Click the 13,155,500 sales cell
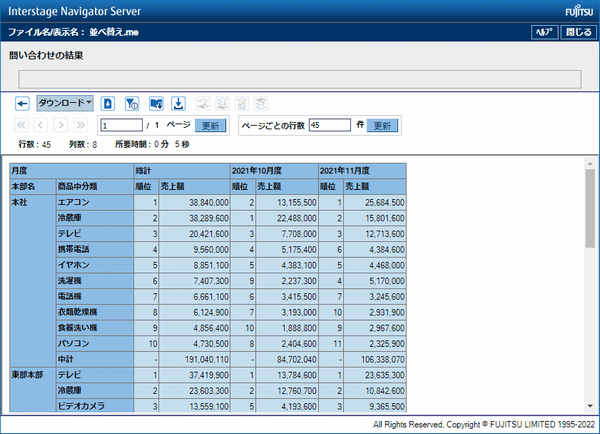600x434 pixels. (x=287, y=202)
